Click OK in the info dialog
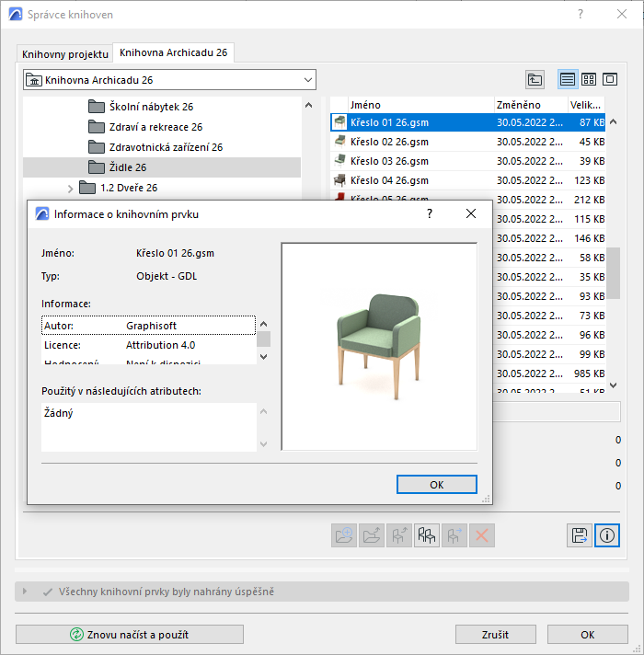 437,485
